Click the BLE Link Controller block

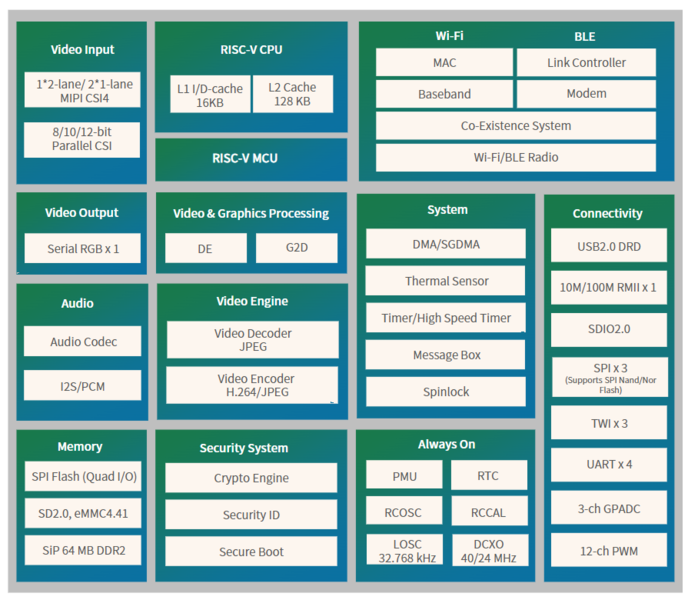586,63
